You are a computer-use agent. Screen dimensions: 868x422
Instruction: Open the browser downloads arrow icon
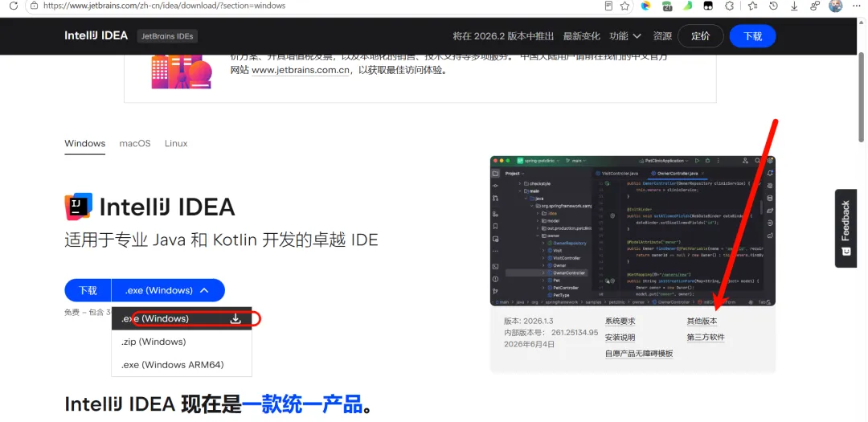pyautogui.click(x=794, y=6)
